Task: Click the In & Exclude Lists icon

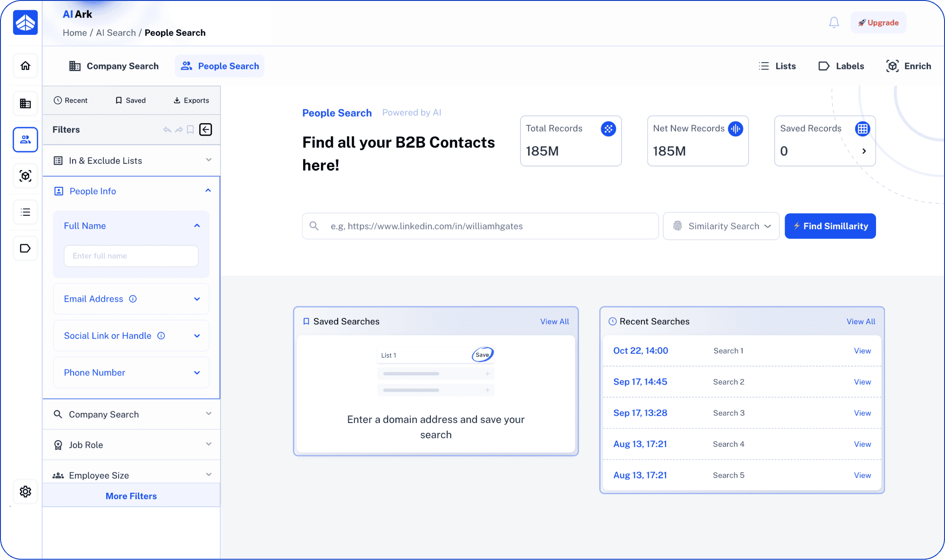Action: pos(58,161)
